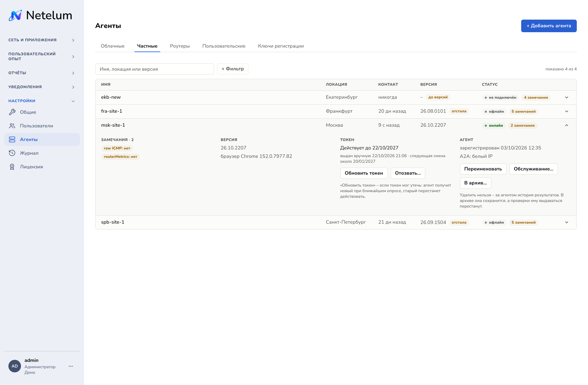The width and height of the screenshot is (588, 385).
Task: Select the Агенты server icon
Action: click(12, 139)
